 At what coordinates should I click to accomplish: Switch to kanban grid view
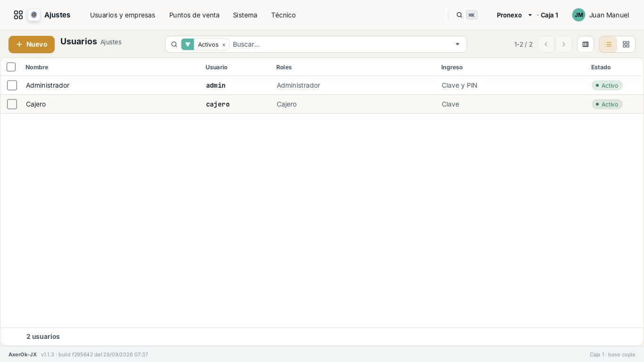coord(626,44)
